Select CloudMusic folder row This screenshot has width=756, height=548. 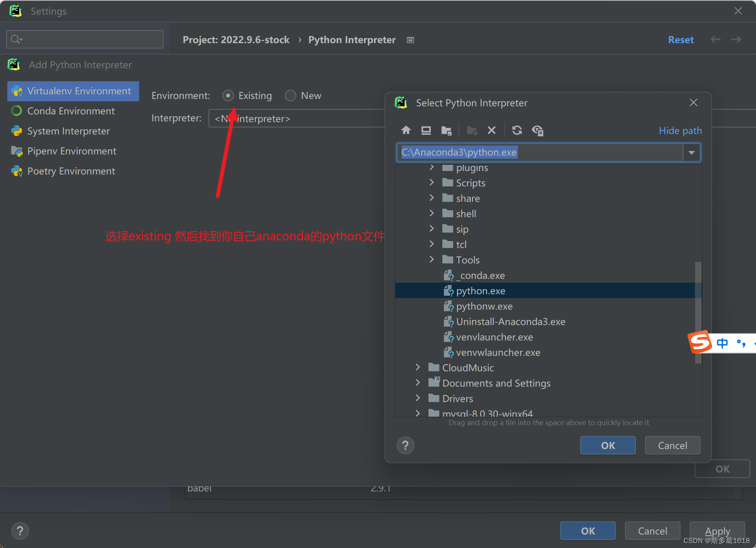coord(548,368)
